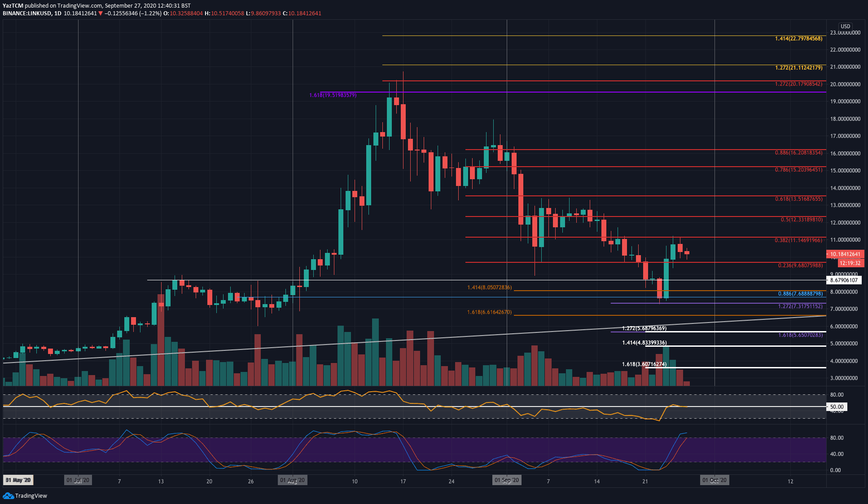Screen dimensions: 868x504
Task: Click the publish info line by YazTCM
Action: [96, 6]
